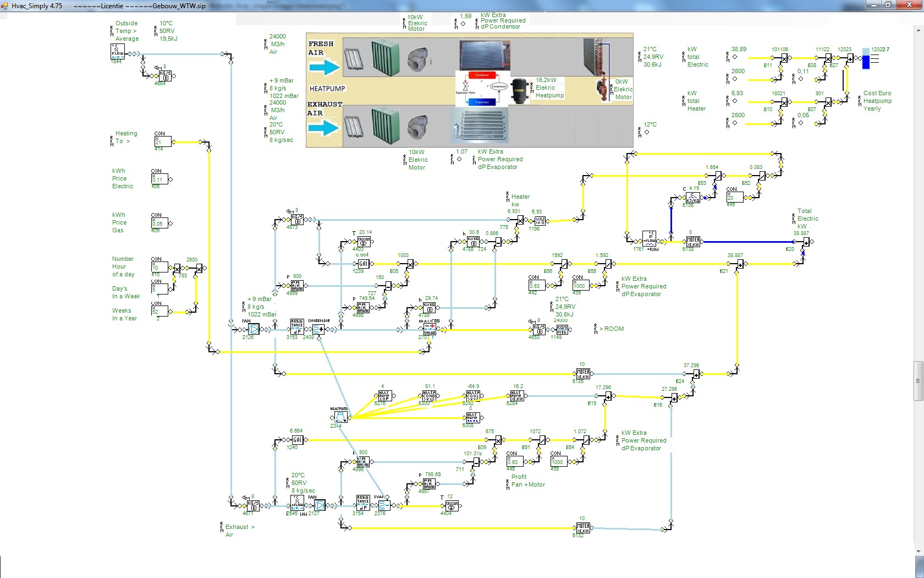Click the MOTER >E.KW block 5138
924x578 pixels.
693,242
